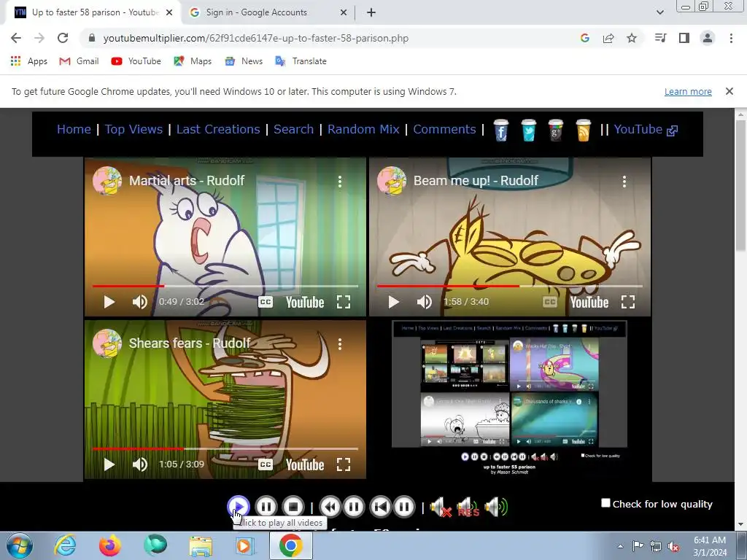Image resolution: width=747 pixels, height=560 pixels.
Task: Click YouTube logo on Shears fears video
Action: 305,464
